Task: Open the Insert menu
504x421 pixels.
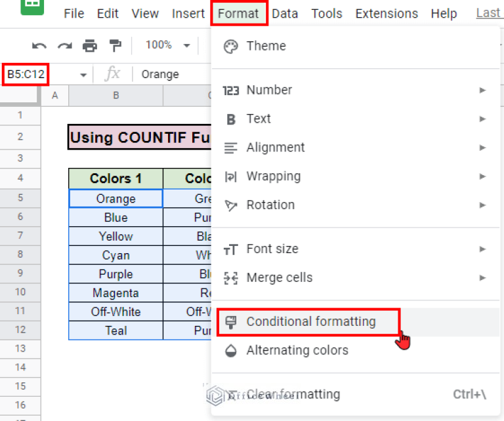Action: click(x=188, y=14)
